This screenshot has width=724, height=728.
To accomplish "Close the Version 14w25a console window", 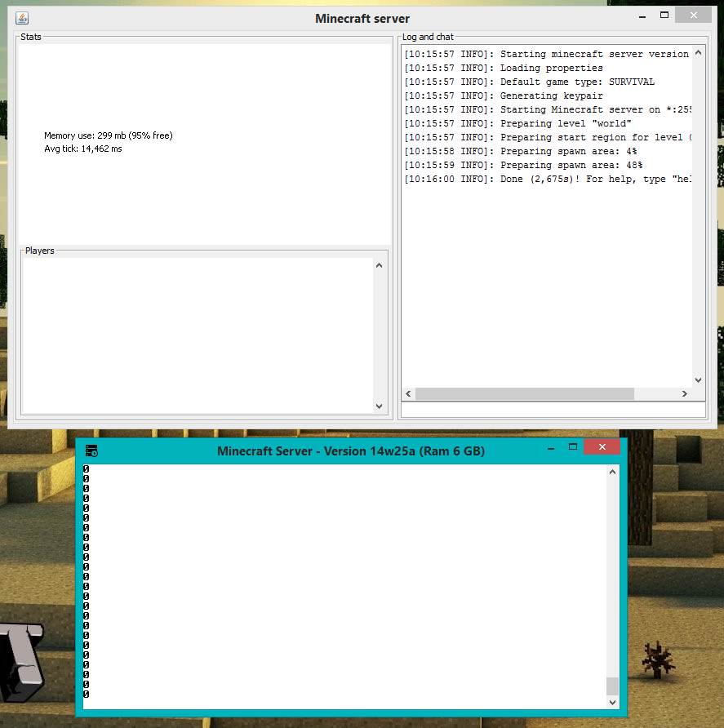I will click(x=602, y=446).
